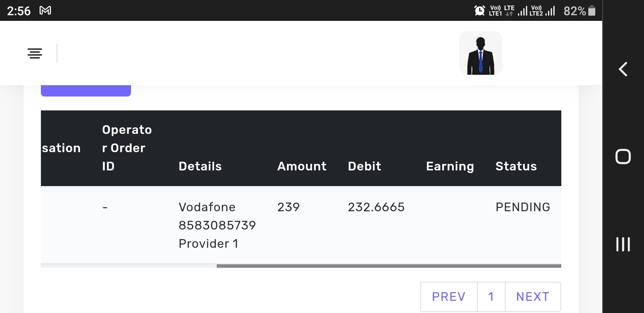
Task: Go to the PREV page
Action: coord(449,296)
